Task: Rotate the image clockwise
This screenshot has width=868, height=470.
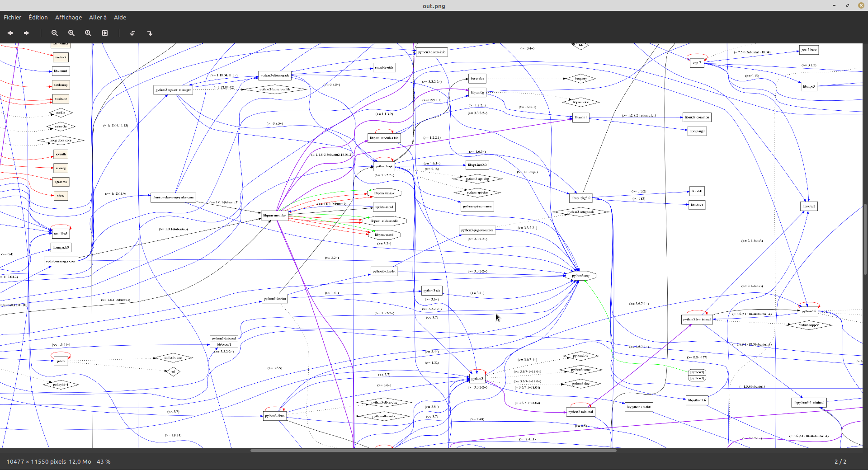Action: [x=150, y=33]
